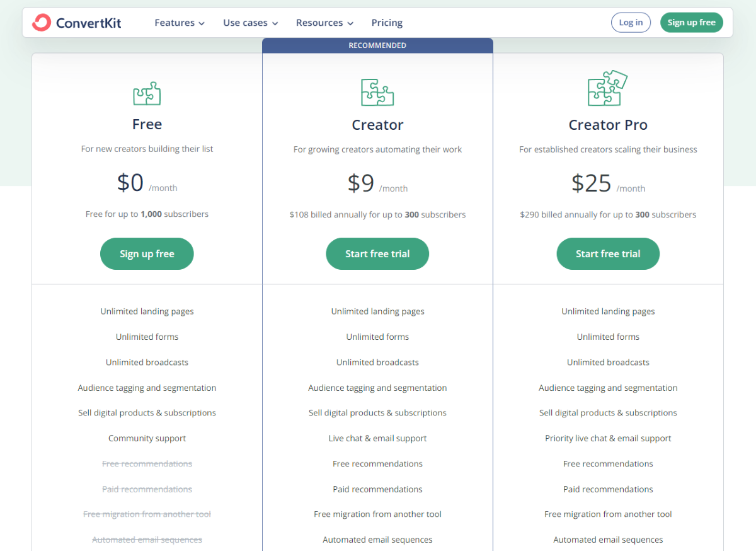Image resolution: width=756 pixels, height=551 pixels.
Task: Click 'Unlimited forms' in Creator plan
Action: (377, 337)
